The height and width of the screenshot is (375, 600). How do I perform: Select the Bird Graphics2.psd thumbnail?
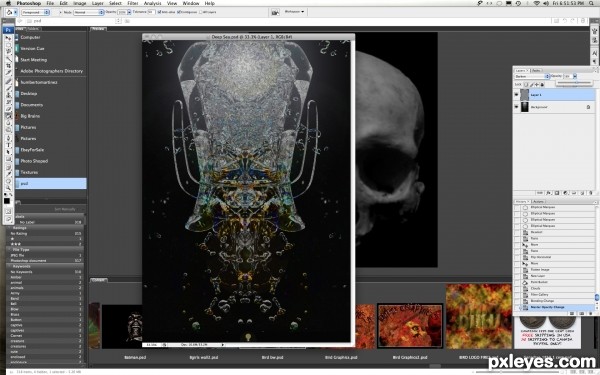(x=410, y=326)
